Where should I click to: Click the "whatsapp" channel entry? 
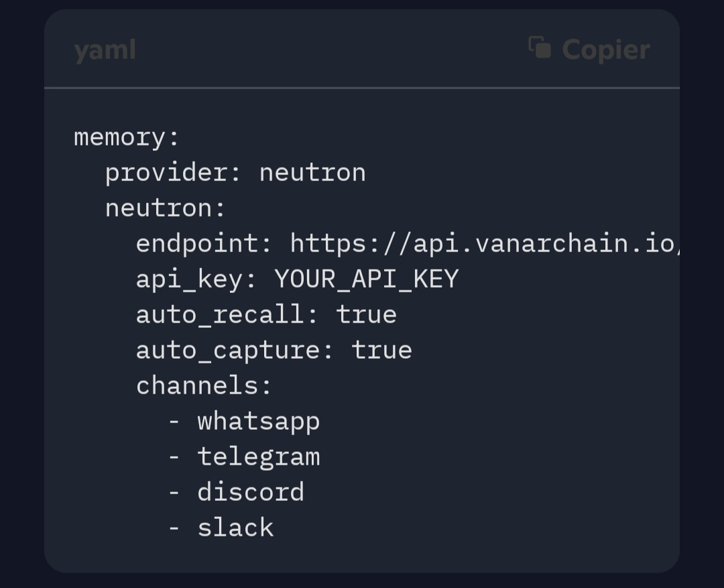click(259, 421)
